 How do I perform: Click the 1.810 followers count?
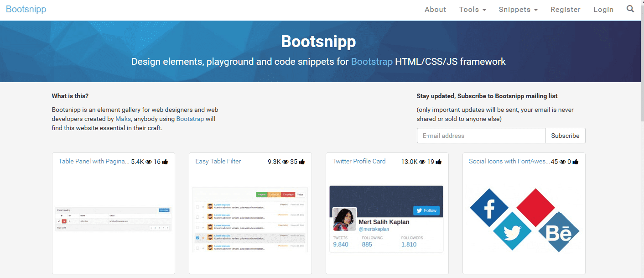click(x=409, y=244)
